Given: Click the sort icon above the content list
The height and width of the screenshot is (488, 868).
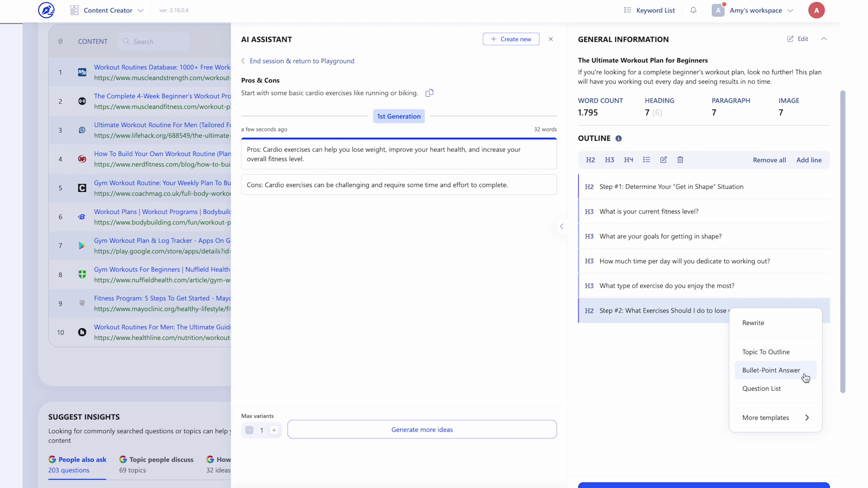Looking at the screenshot, I should [x=60, y=41].
